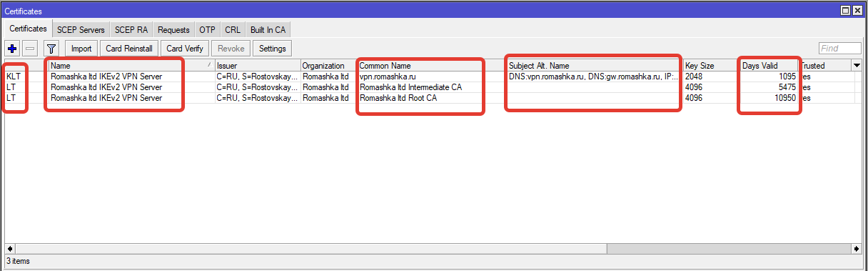Click the Card Reinstall button

click(x=128, y=49)
